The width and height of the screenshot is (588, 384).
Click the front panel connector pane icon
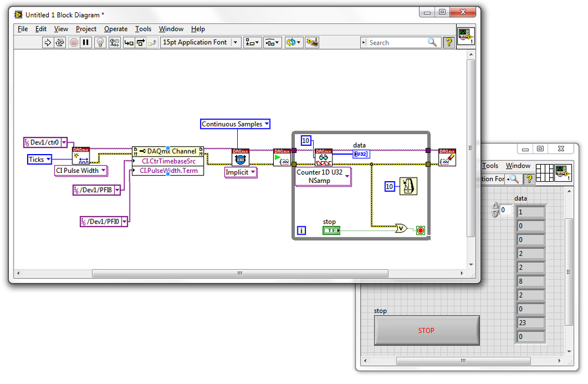pos(544,173)
